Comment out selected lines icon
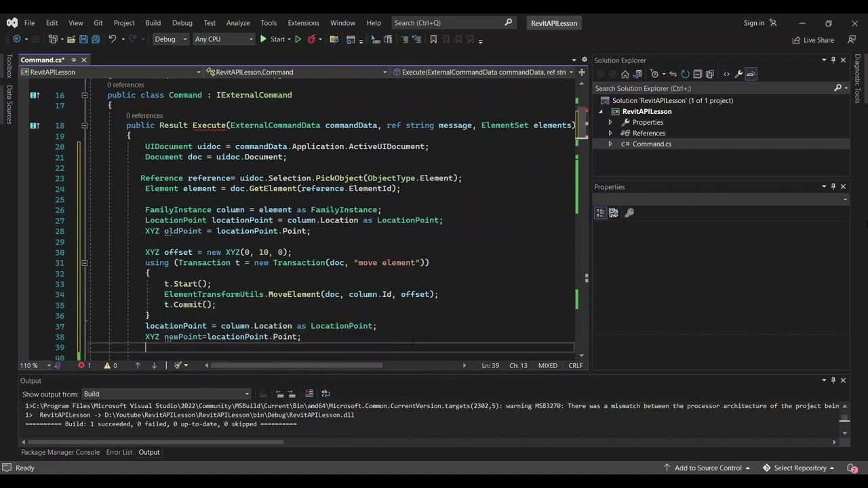The height and width of the screenshot is (488, 868). coord(405,39)
